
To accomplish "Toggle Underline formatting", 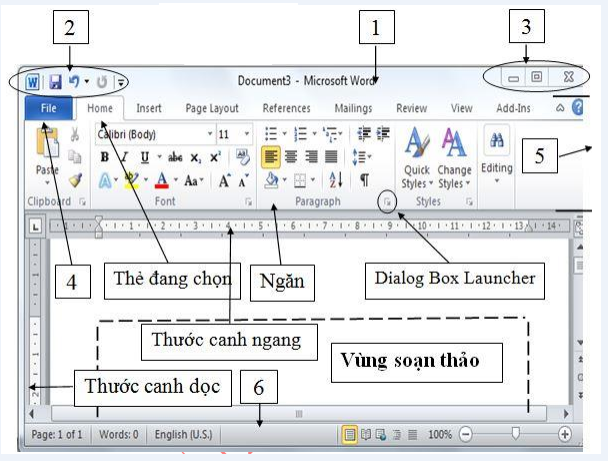I will (x=145, y=157).
